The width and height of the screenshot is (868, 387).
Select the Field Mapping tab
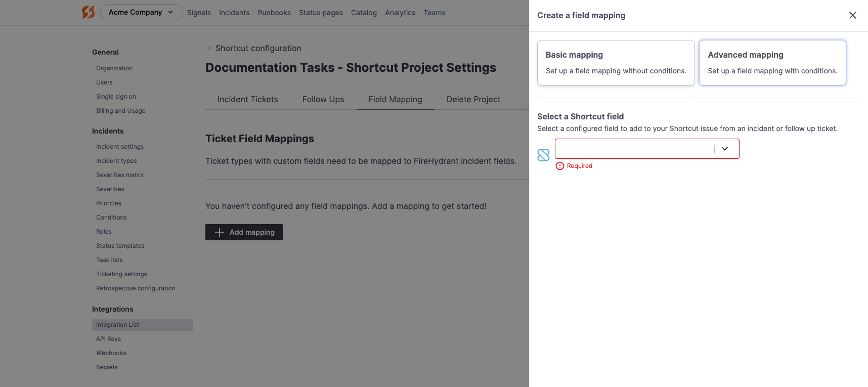point(396,100)
